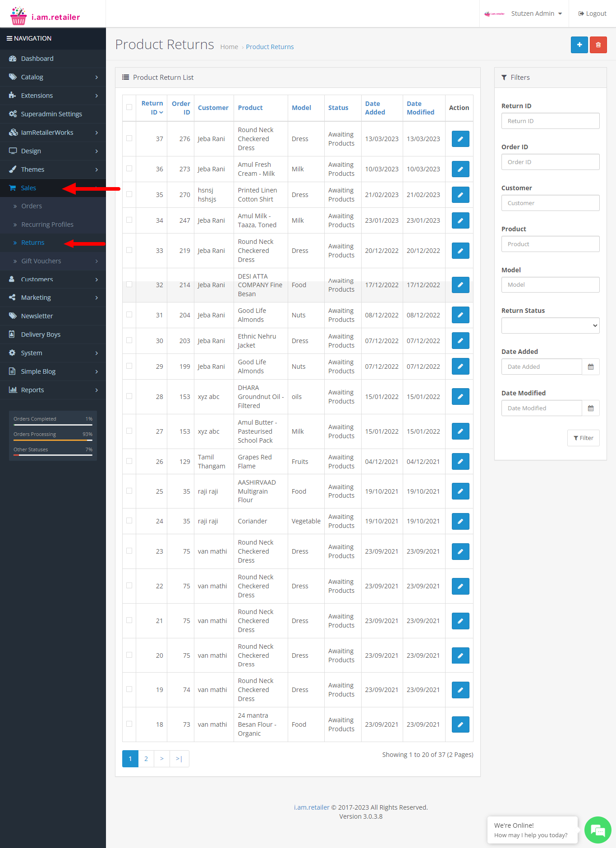Check the box for return 33

click(x=129, y=250)
